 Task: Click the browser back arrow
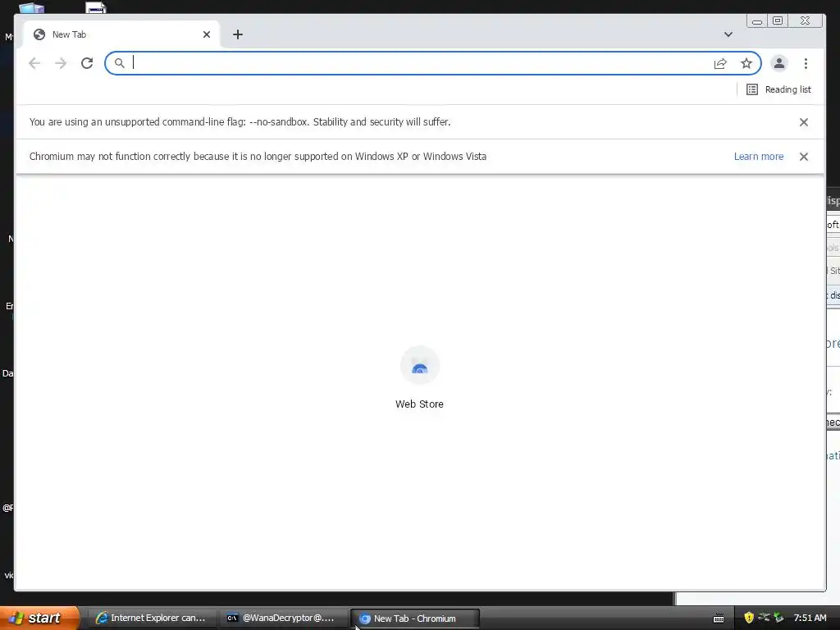pos(34,63)
